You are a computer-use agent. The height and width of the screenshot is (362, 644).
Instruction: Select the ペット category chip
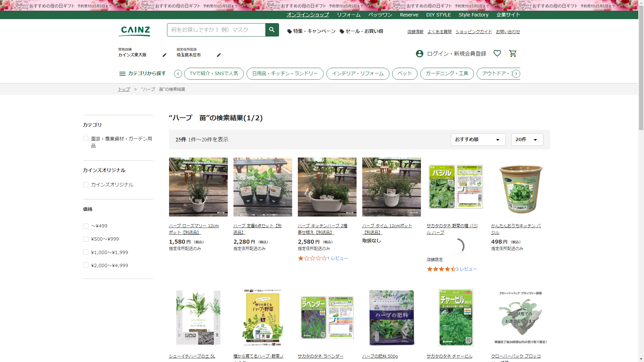click(x=405, y=73)
